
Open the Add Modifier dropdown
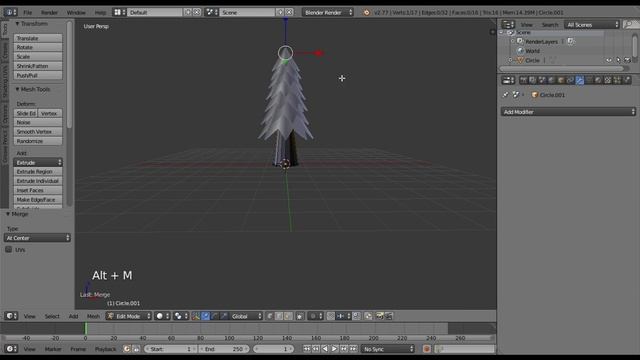(x=568, y=112)
